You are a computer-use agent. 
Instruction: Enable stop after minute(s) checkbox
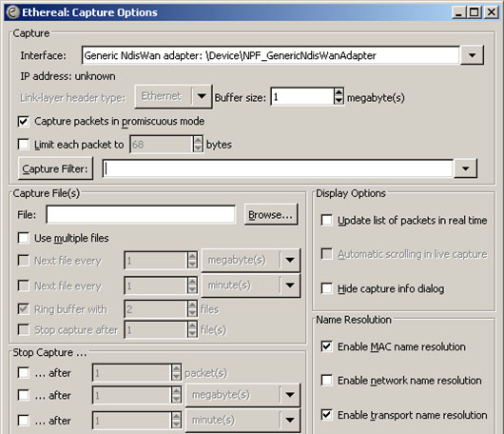(23, 420)
